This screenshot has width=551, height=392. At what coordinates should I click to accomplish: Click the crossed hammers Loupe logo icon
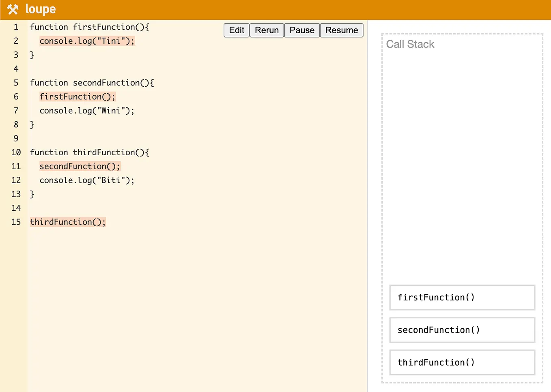pos(12,9)
